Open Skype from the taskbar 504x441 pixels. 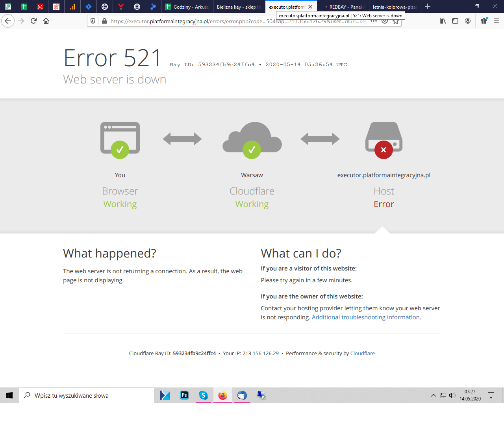(x=204, y=395)
